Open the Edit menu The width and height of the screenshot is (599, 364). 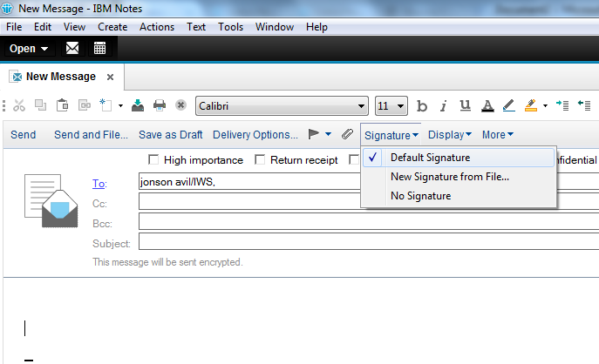coord(43,27)
